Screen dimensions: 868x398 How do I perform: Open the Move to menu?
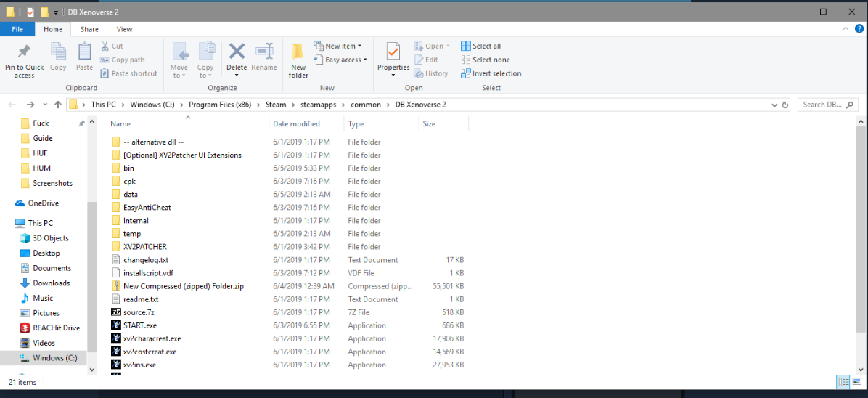(179, 60)
